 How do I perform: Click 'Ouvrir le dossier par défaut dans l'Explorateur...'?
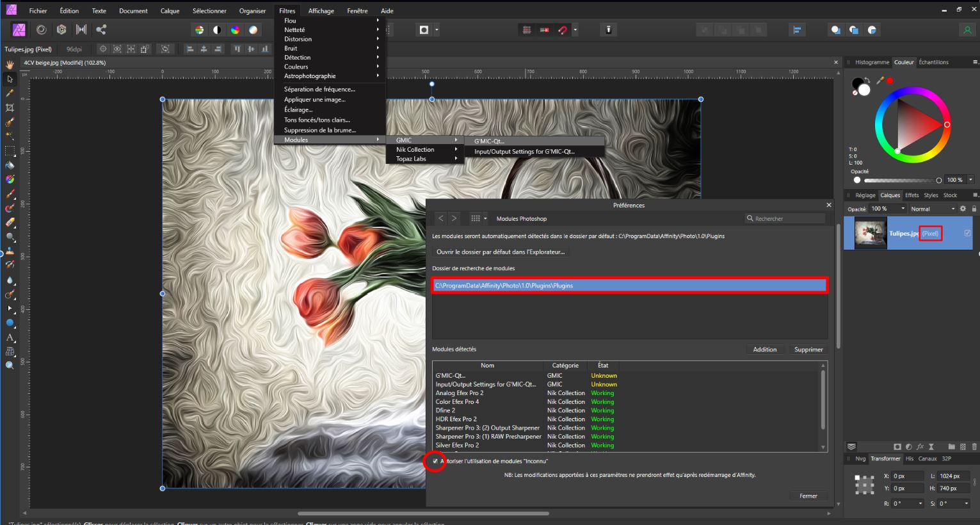(500, 252)
